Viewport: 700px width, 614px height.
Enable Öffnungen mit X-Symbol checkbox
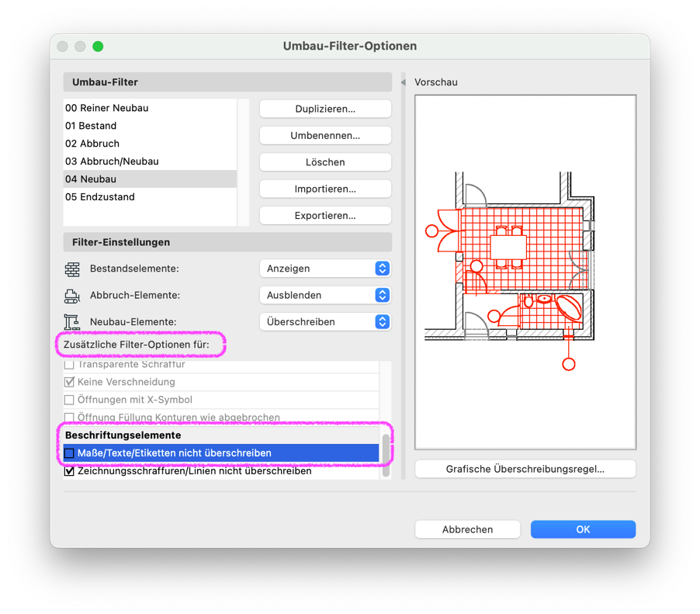[69, 400]
